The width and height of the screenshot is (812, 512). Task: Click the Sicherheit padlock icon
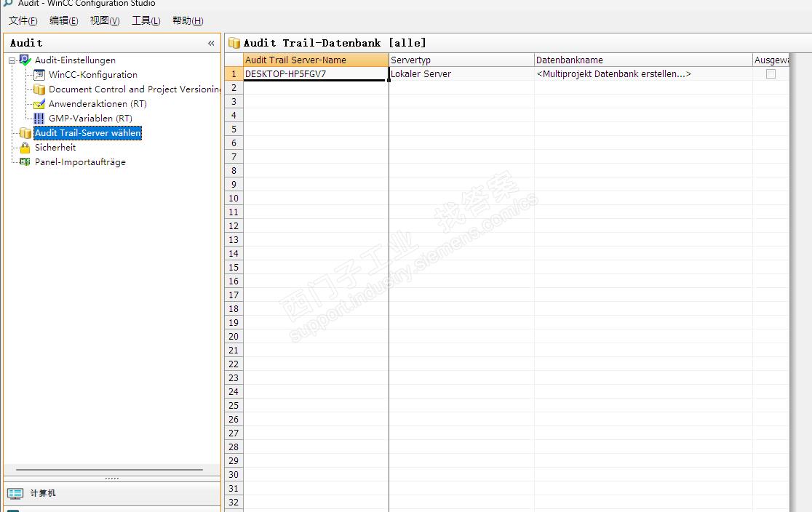pos(25,148)
